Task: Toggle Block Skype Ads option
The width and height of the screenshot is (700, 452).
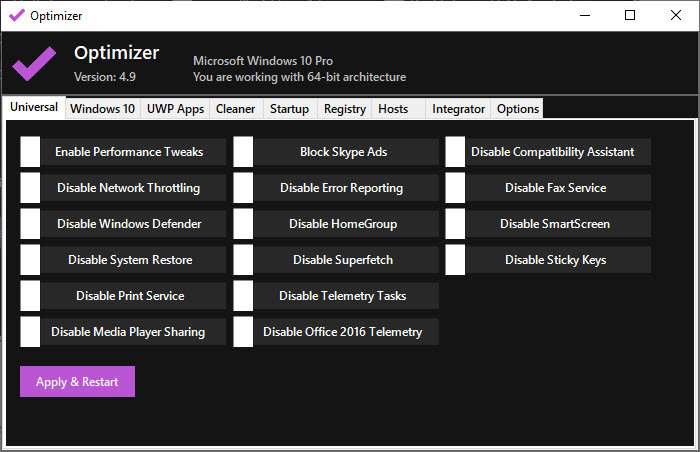Action: pyautogui.click(x=243, y=152)
